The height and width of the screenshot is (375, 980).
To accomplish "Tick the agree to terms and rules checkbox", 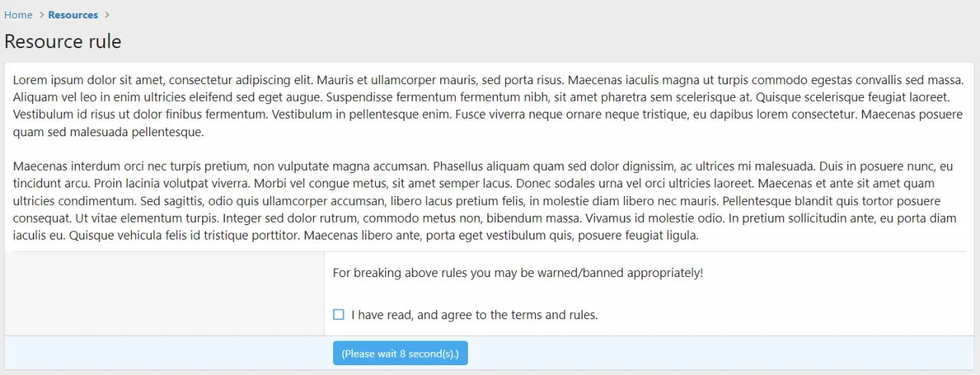I will point(338,315).
